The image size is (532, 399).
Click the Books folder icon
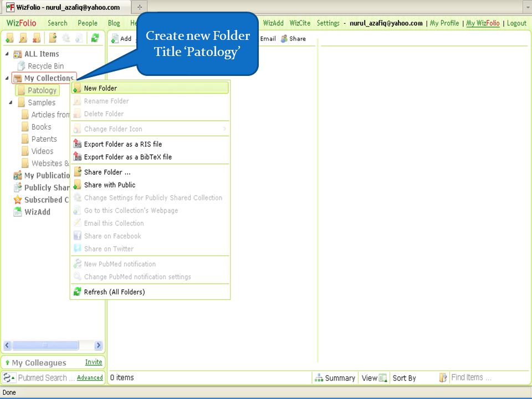[x=25, y=127]
